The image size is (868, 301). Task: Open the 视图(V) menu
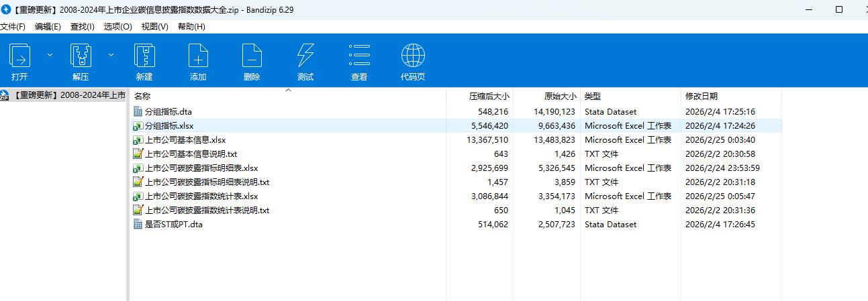pos(154,26)
